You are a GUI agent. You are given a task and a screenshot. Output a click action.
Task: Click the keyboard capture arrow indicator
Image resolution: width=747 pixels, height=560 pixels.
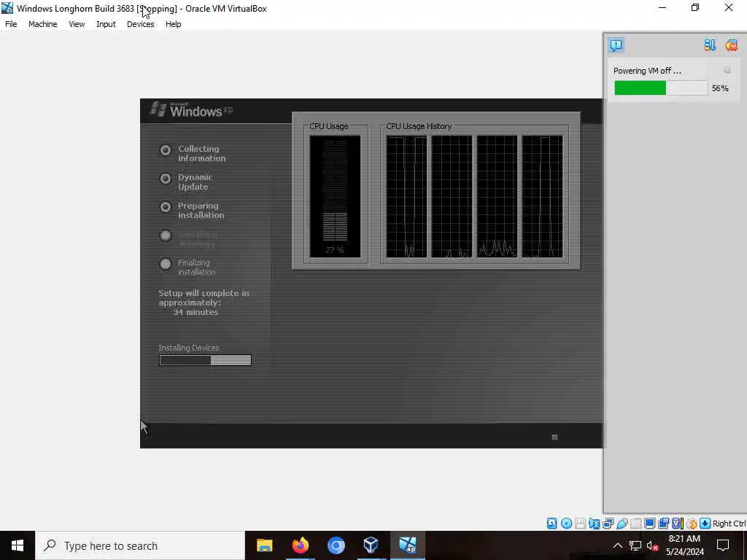[x=705, y=524]
